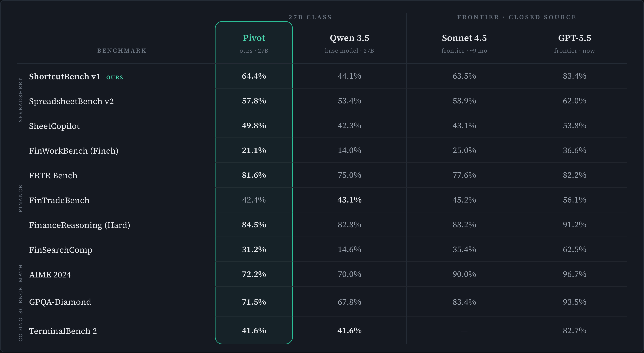
Task: Click Pivot's 49.8% SheetCopilot score
Action: click(254, 126)
